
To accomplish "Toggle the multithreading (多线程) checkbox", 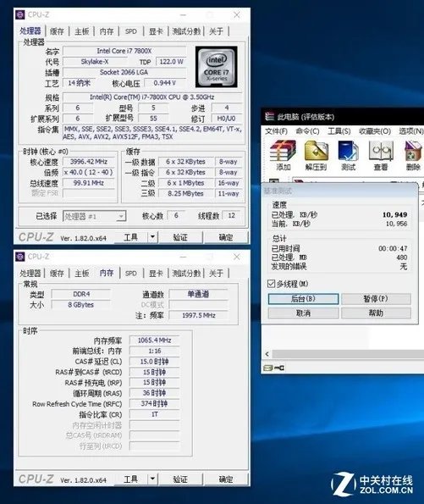I will pyautogui.click(x=271, y=284).
